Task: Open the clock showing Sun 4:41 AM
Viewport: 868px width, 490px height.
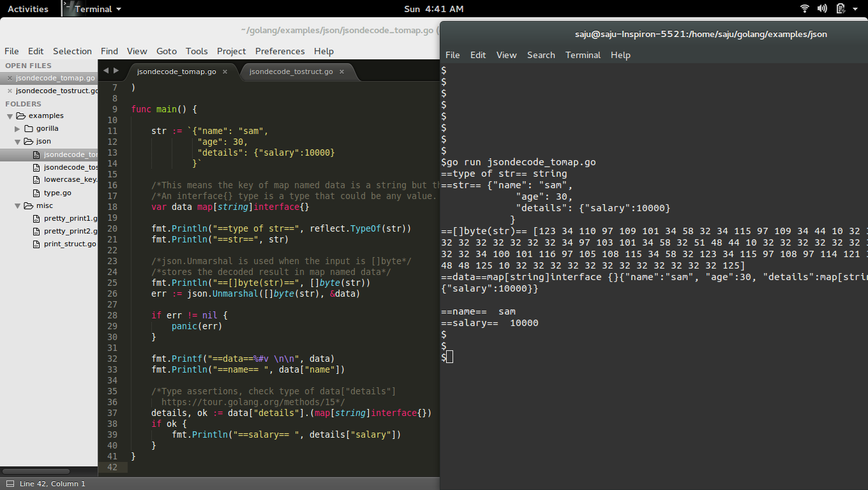Action: (x=434, y=9)
